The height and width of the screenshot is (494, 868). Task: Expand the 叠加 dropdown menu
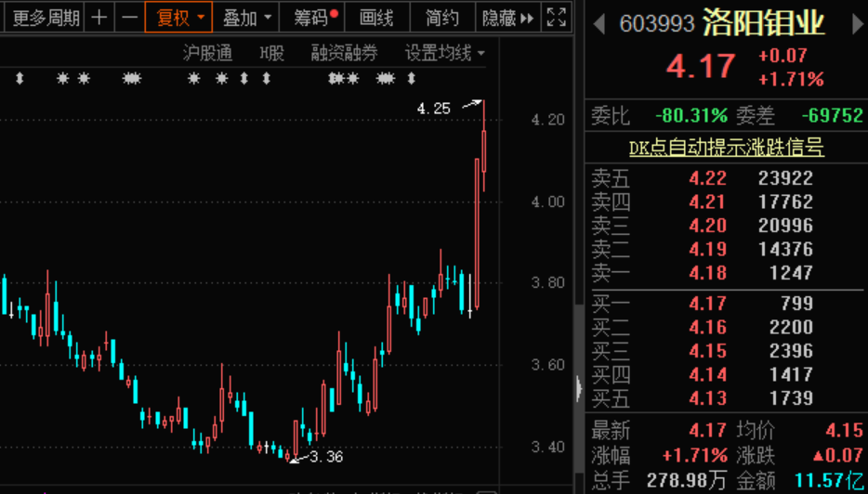click(x=246, y=18)
